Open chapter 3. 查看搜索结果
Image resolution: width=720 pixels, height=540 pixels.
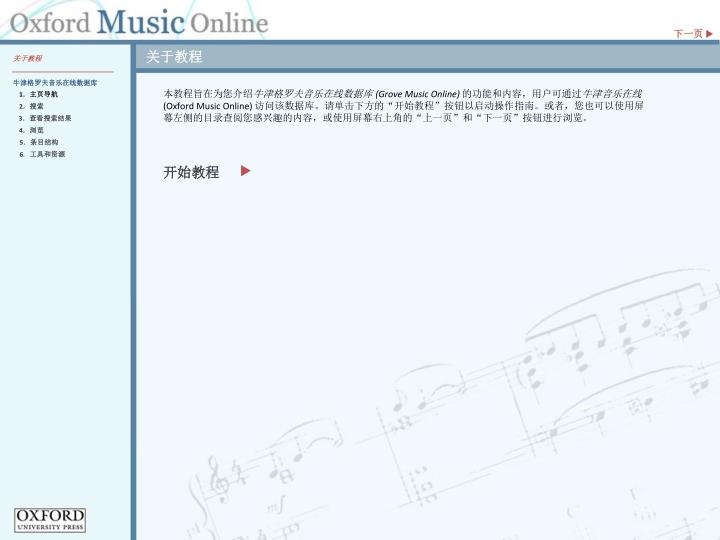(45, 118)
